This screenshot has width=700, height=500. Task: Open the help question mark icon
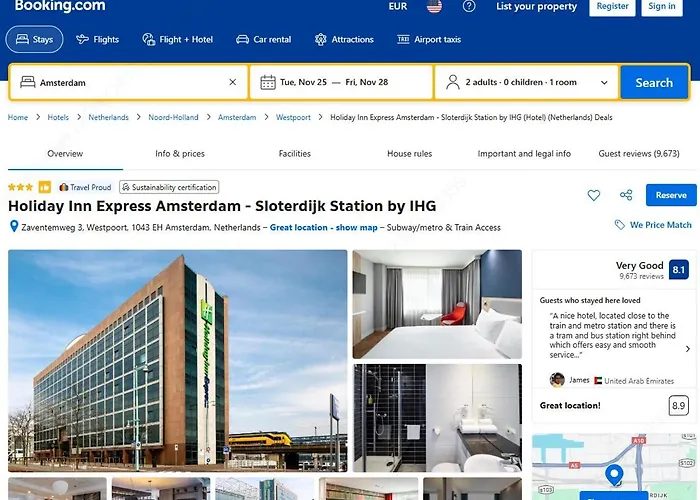(x=469, y=6)
